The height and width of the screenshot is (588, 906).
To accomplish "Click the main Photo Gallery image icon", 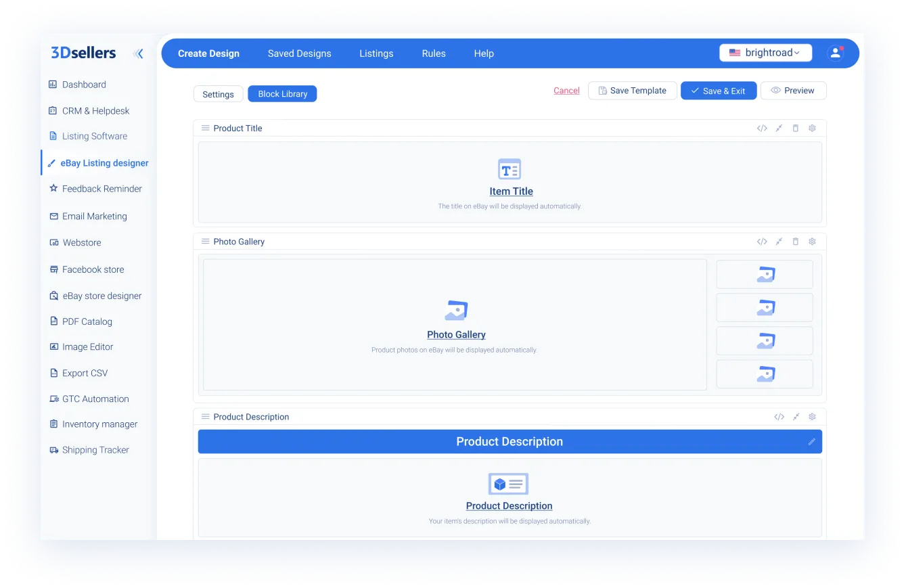I will point(456,311).
